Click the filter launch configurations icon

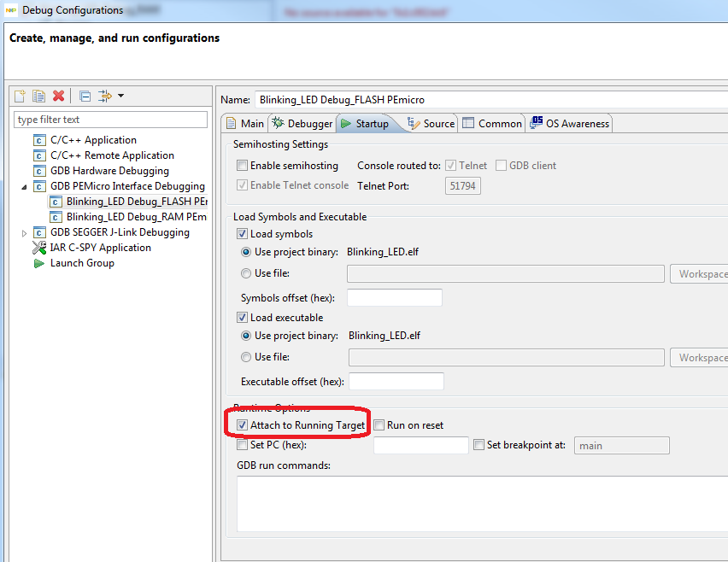coord(105,96)
